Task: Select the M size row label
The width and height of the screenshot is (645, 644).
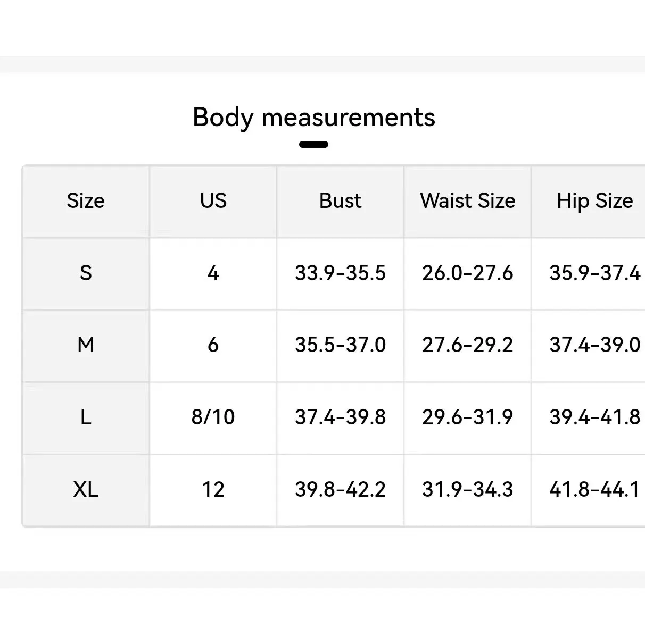Action: (86, 345)
